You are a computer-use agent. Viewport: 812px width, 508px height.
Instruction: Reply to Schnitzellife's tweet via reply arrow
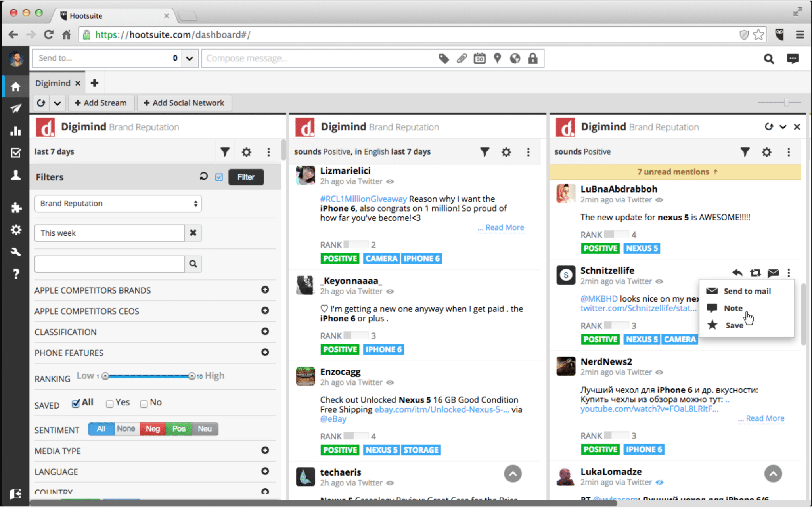coord(737,273)
